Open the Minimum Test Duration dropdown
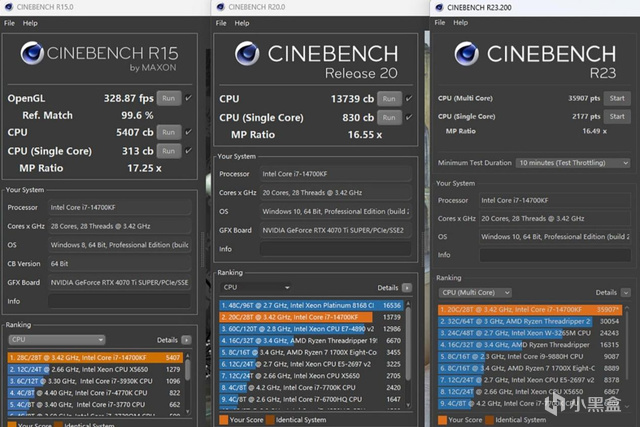The width and height of the screenshot is (640, 427). click(x=572, y=163)
